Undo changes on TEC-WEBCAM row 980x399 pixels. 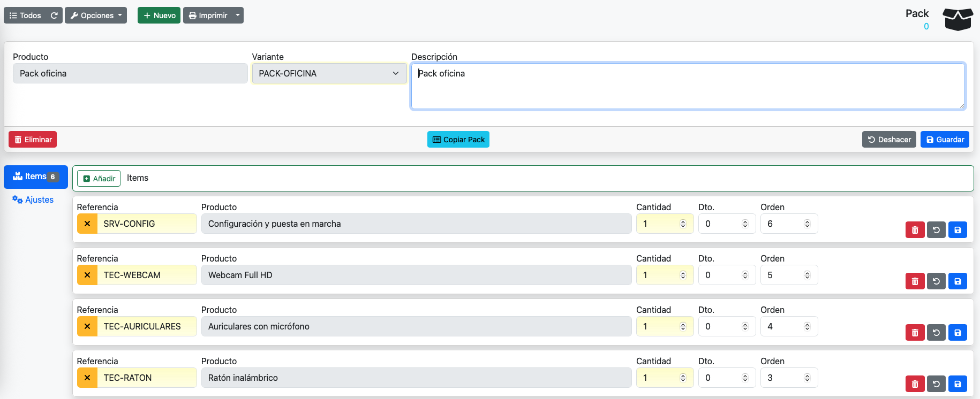[936, 281]
